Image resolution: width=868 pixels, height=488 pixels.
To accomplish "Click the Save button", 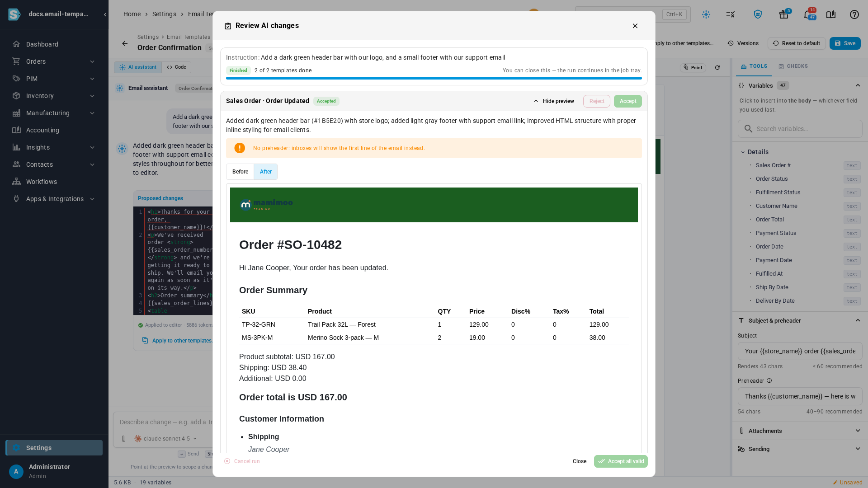I will (x=844, y=43).
